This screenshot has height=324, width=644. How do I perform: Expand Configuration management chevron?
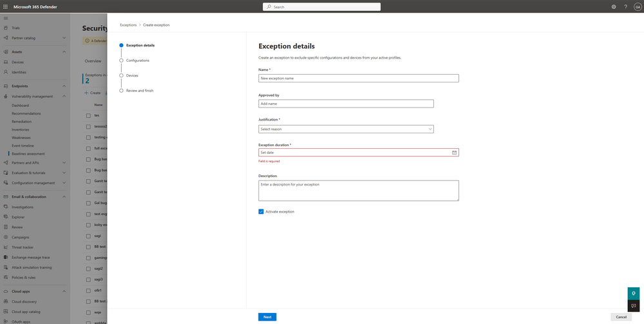click(64, 183)
